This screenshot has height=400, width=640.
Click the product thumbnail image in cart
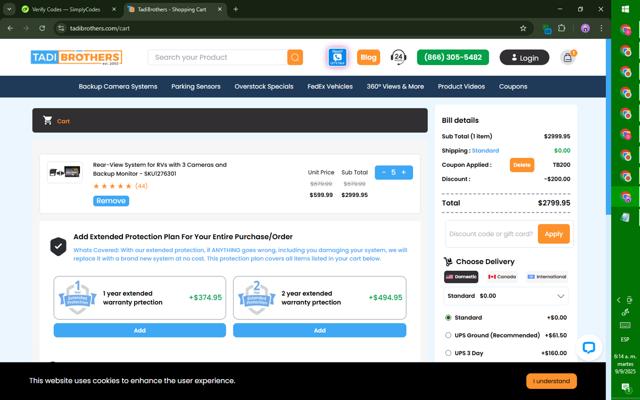(x=65, y=172)
